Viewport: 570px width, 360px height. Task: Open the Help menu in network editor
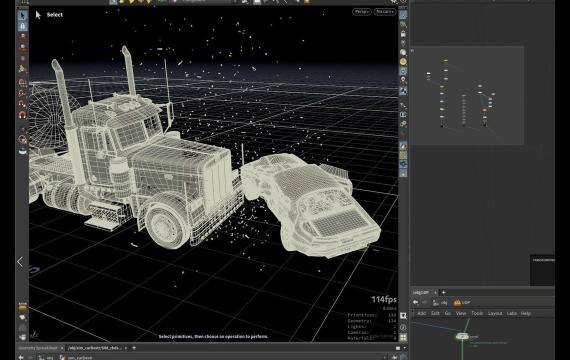(526, 313)
